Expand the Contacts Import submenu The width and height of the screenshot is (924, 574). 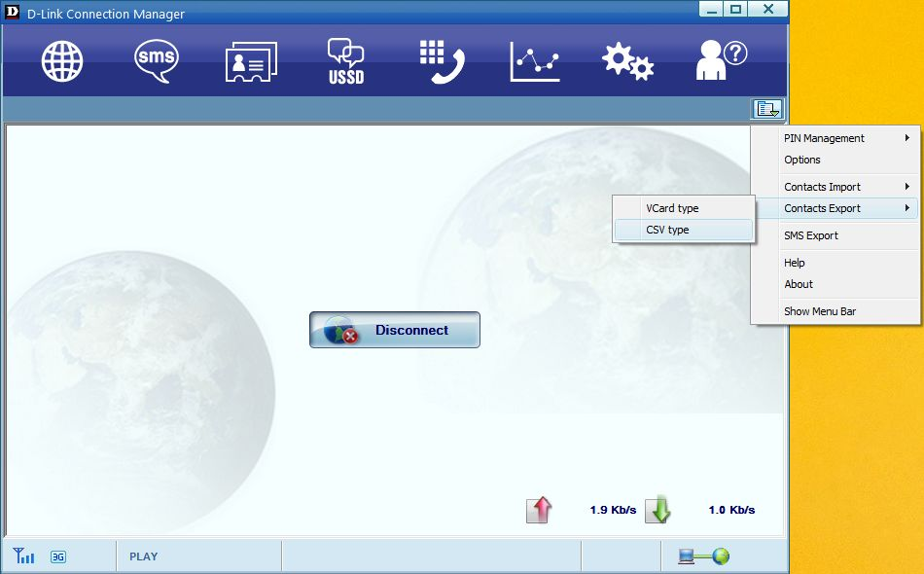point(835,187)
